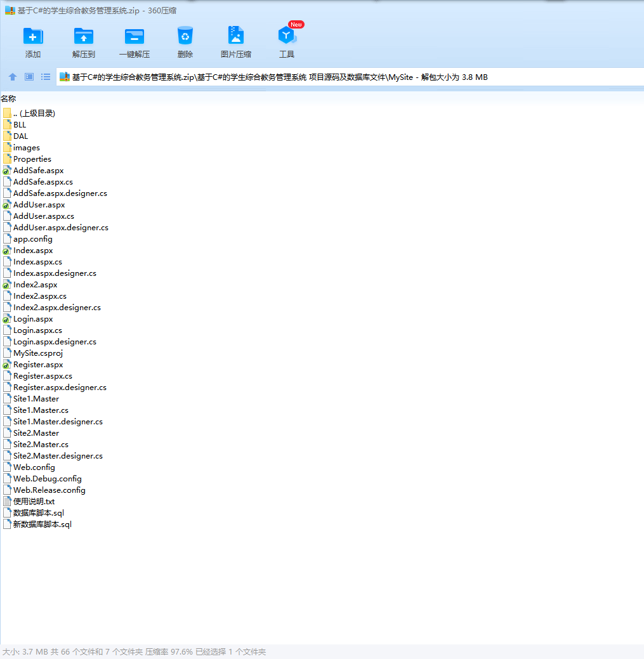Click the 解压到 (Extract to) icon
This screenshot has width=644, height=659.
84,36
